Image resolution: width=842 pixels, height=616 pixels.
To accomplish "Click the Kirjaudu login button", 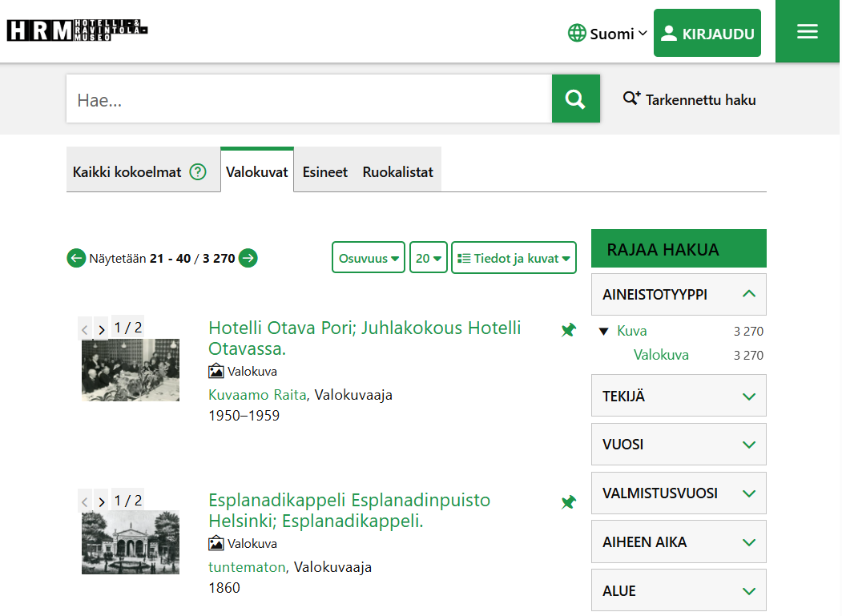I will tap(707, 34).
